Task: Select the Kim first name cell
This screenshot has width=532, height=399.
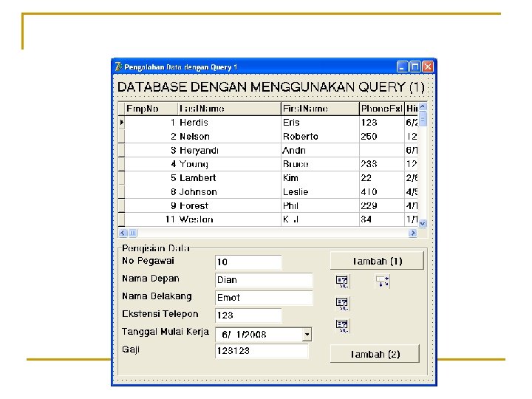Action: click(x=320, y=178)
